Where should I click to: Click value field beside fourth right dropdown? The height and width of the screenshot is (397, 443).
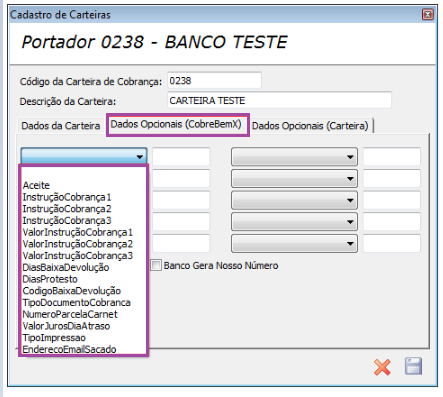click(392, 222)
